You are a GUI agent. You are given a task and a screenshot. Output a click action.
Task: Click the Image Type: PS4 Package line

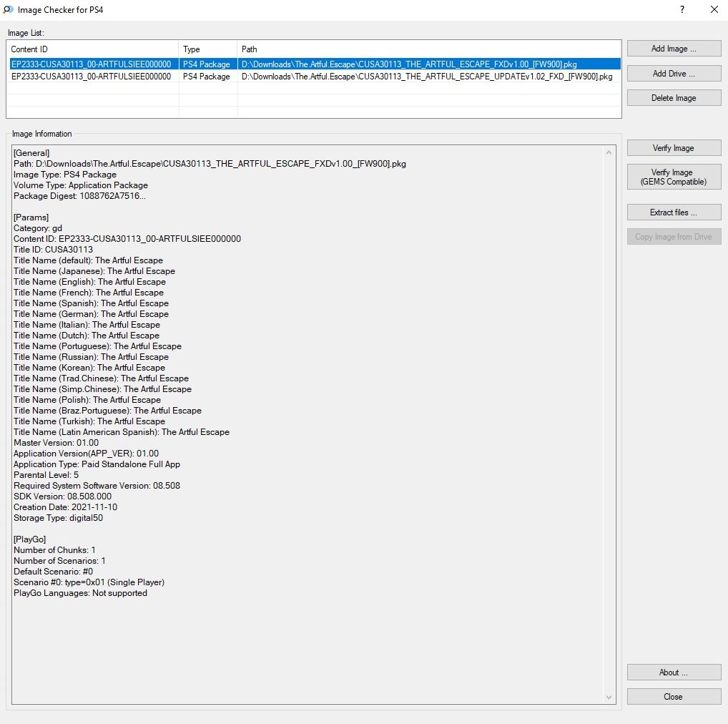point(65,175)
